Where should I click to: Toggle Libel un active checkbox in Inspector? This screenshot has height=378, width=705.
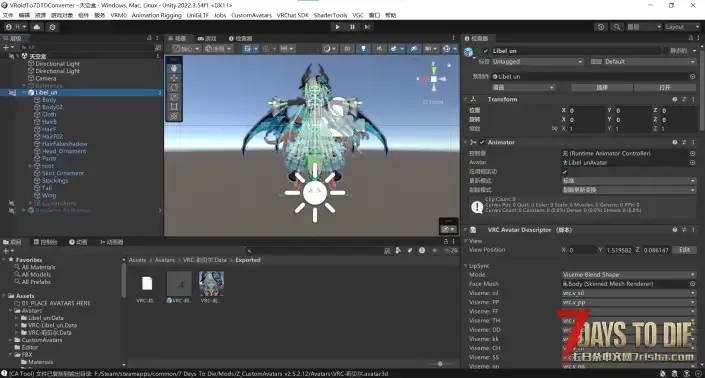485,51
